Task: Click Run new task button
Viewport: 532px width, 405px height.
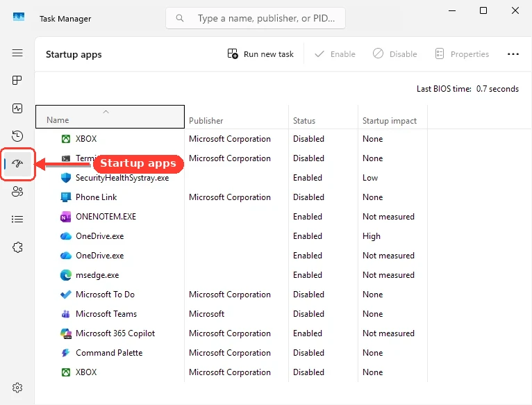Action: pos(260,54)
